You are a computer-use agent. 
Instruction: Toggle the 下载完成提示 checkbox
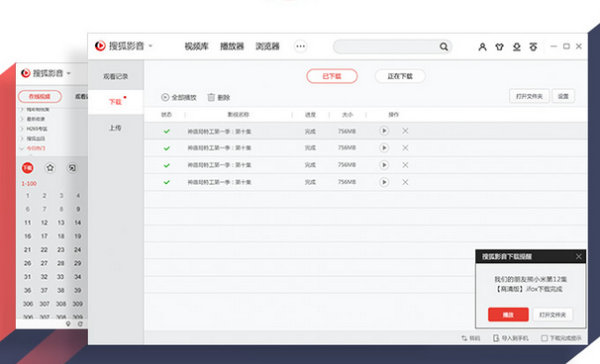point(545,338)
